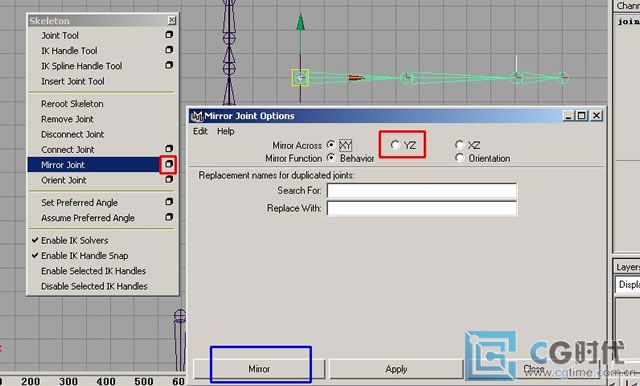Choose Assume Preferred Angle
640x386 pixels.
point(88,218)
